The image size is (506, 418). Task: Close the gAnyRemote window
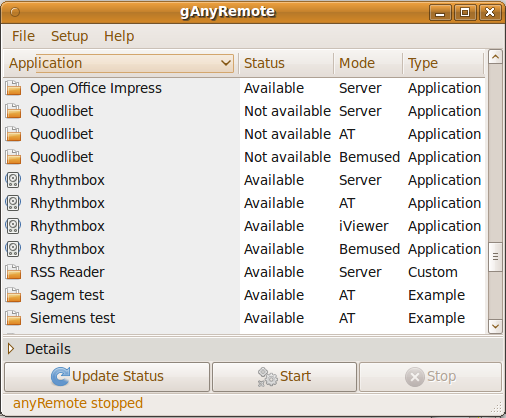pyautogui.click(x=490, y=13)
